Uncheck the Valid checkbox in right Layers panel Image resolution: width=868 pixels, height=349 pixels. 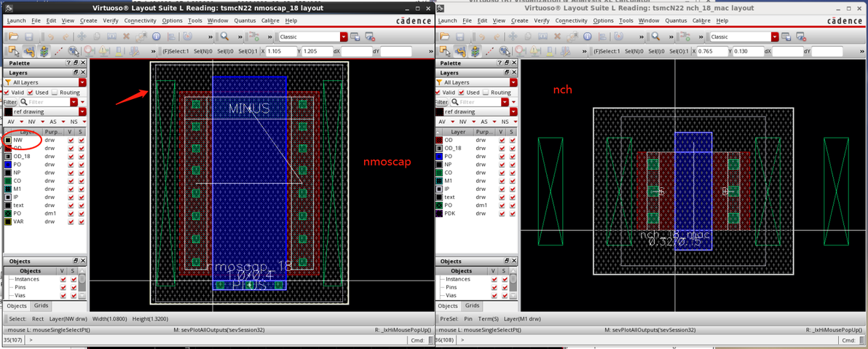tap(438, 93)
